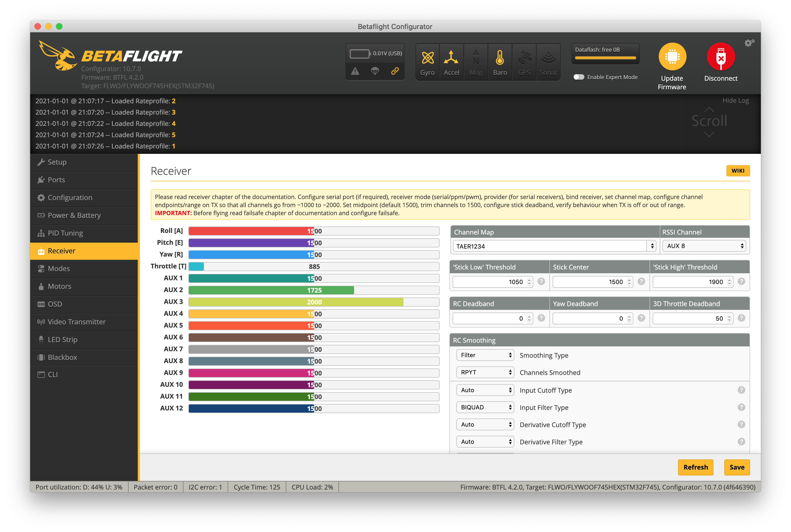Click the Save button
This screenshot has height=532, width=791.
pyautogui.click(x=737, y=467)
